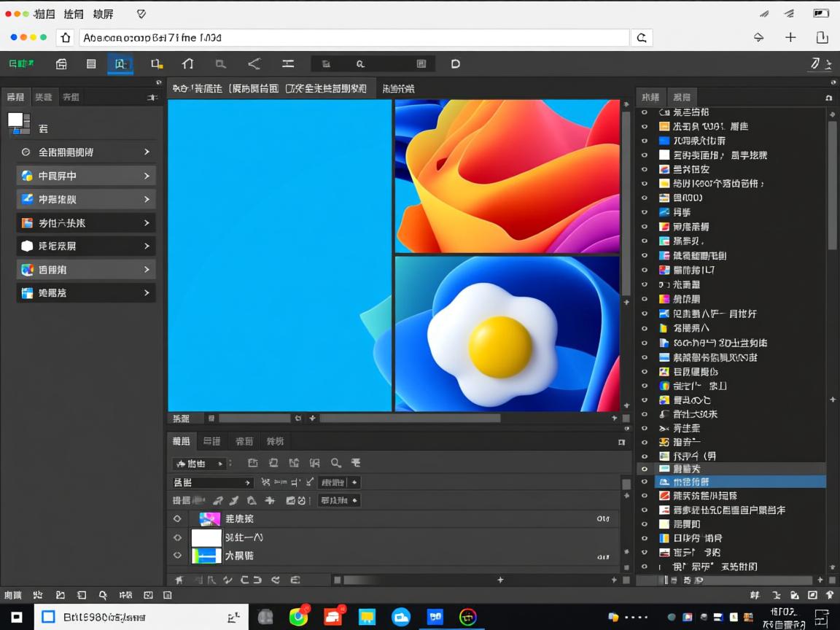Select the brush icon in the bottom tools row
The height and width of the screenshot is (630, 840).
point(233,500)
